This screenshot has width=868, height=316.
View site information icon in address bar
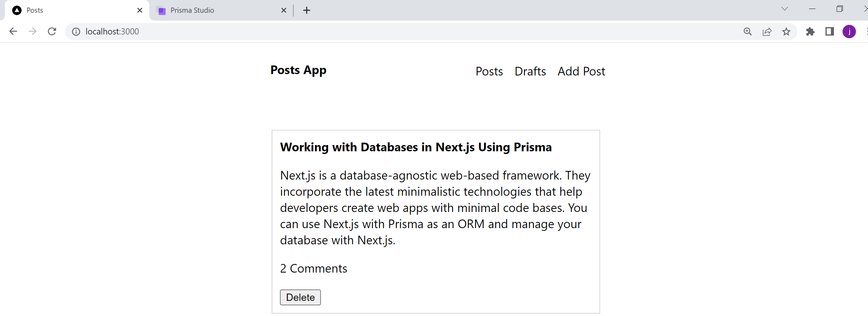click(76, 32)
